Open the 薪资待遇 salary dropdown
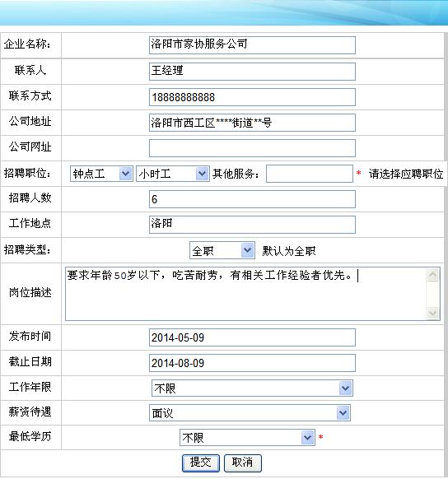The width and height of the screenshot is (448, 479). pos(250,413)
